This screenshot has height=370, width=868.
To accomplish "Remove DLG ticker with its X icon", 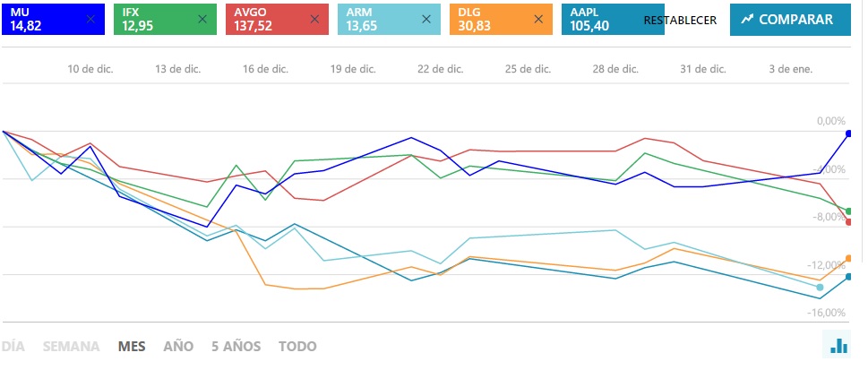I will point(538,20).
